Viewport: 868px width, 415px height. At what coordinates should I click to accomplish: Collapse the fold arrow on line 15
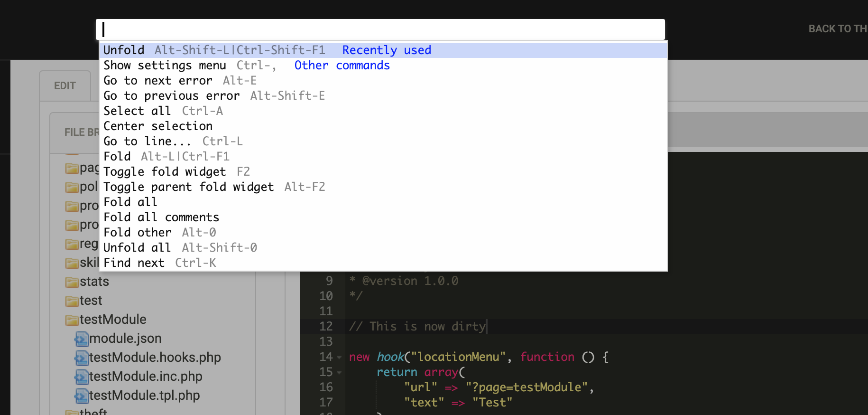click(339, 372)
